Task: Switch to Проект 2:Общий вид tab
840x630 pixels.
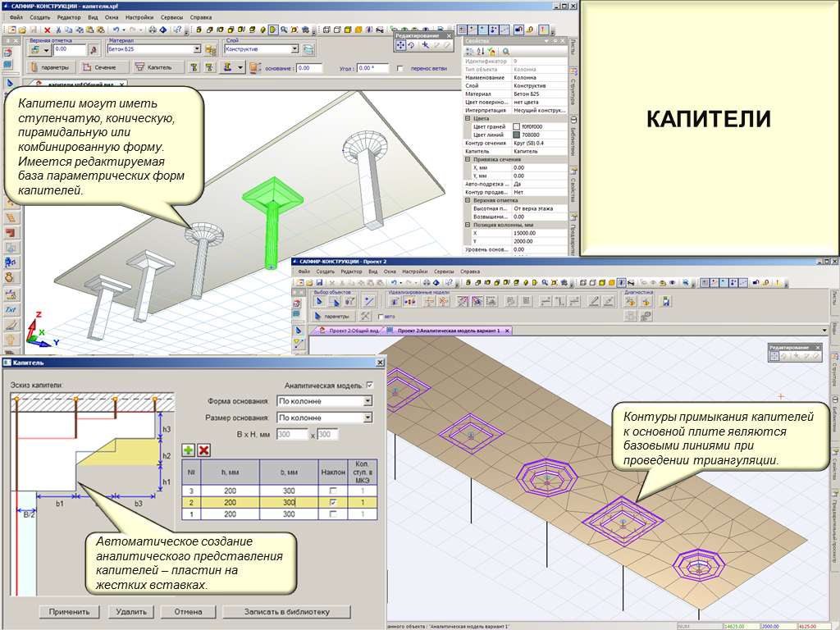Action: pyautogui.click(x=354, y=331)
